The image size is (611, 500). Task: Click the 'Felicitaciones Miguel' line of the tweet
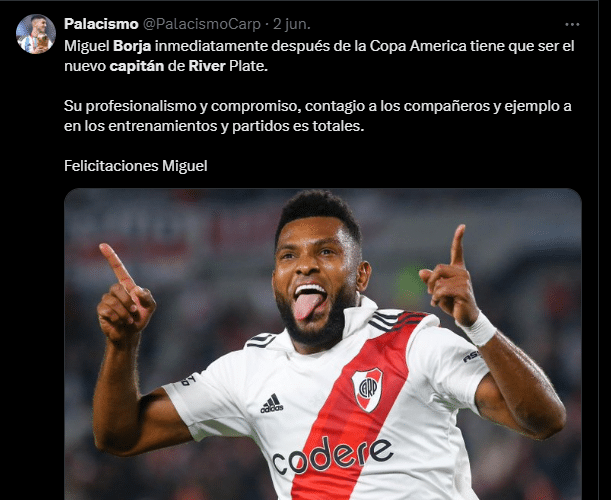pos(136,166)
